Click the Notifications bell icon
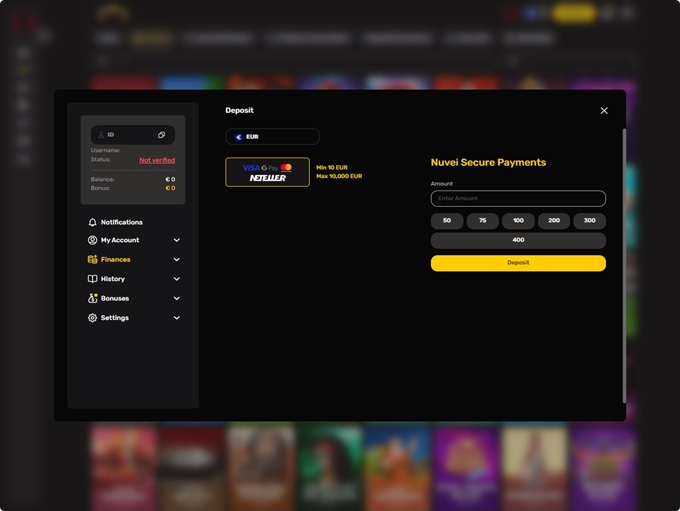680x511 pixels. tap(92, 222)
